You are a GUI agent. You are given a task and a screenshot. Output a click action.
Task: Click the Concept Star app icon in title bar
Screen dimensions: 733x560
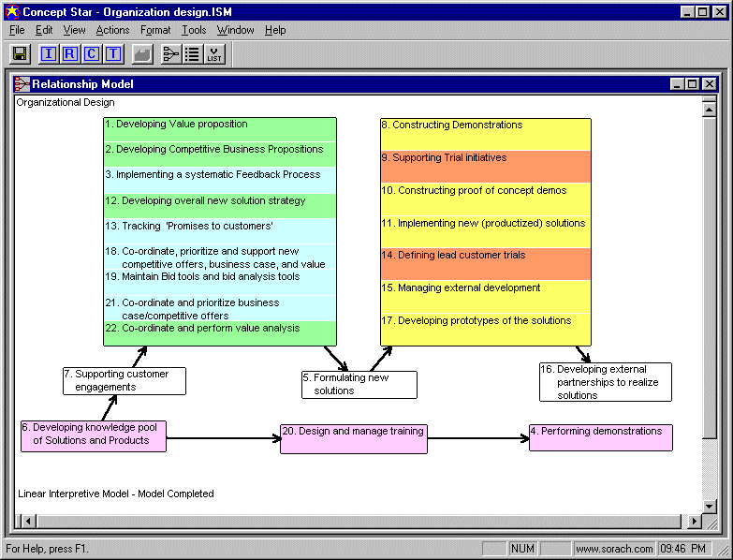click(12, 11)
